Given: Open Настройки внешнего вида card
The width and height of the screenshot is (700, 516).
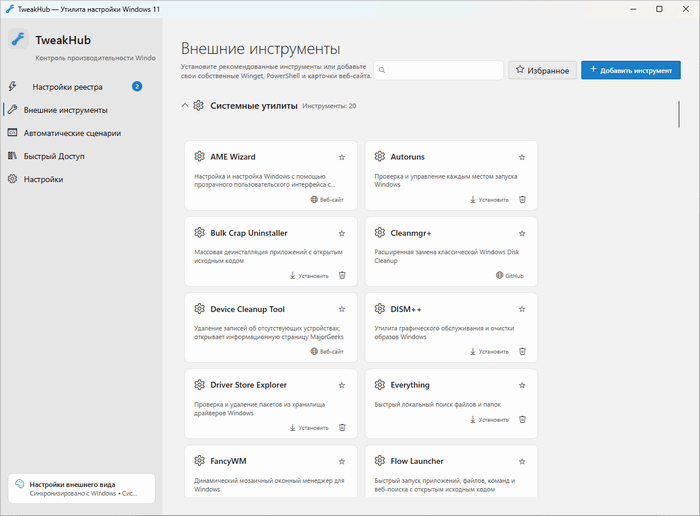Looking at the screenshot, I should pyautogui.click(x=82, y=488).
